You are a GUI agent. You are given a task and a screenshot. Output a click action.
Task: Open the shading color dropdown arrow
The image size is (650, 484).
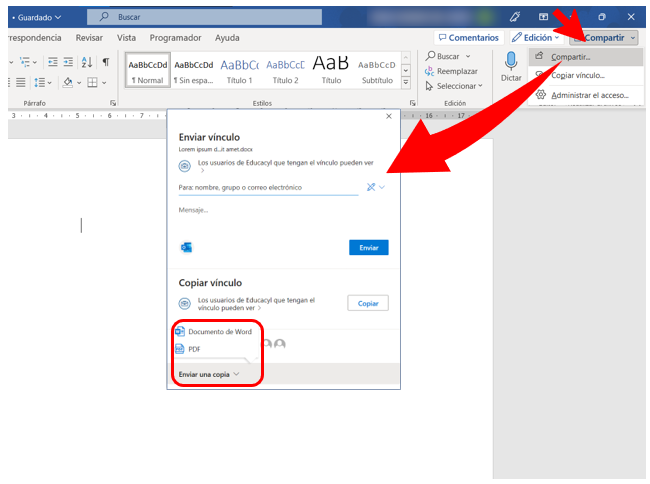[x=79, y=82]
